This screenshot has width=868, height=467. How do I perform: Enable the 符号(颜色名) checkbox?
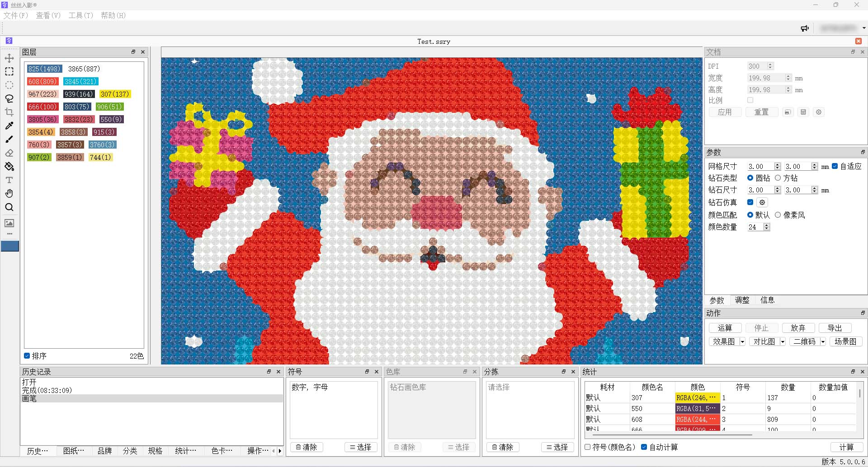click(x=588, y=447)
